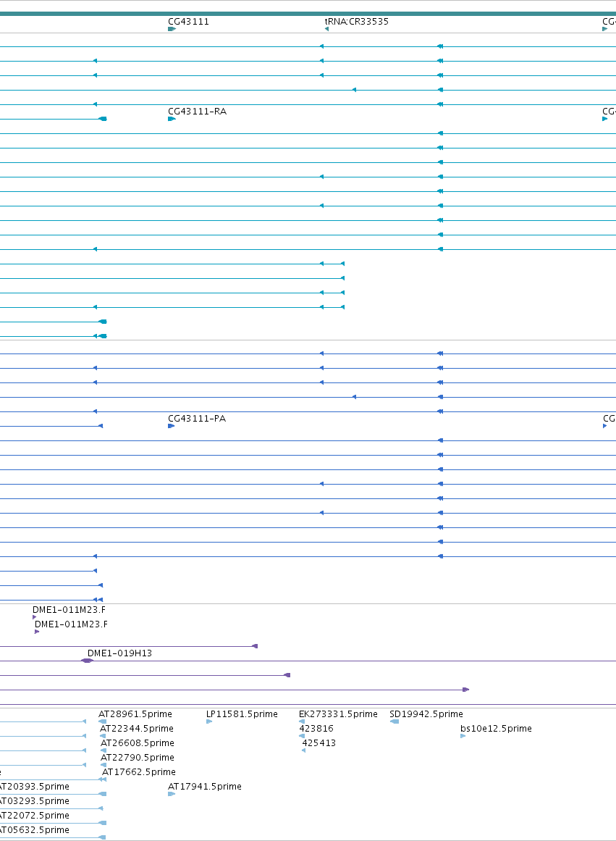
Task: Select the AT22072.5prime label
Action: (34, 816)
